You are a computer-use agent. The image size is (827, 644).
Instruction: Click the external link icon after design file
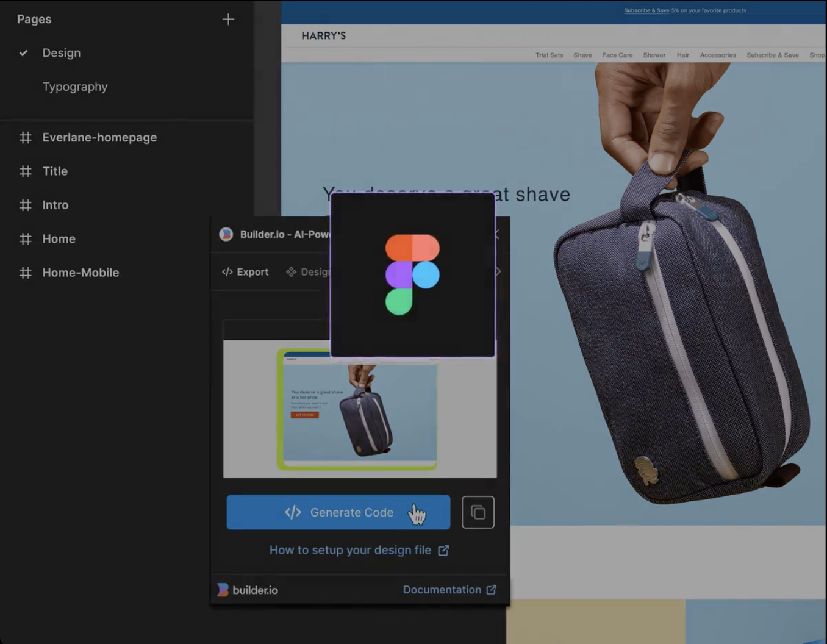coord(443,550)
